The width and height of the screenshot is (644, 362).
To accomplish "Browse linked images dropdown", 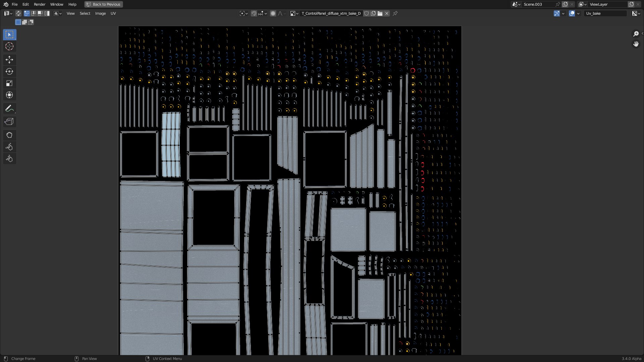I will click(294, 13).
